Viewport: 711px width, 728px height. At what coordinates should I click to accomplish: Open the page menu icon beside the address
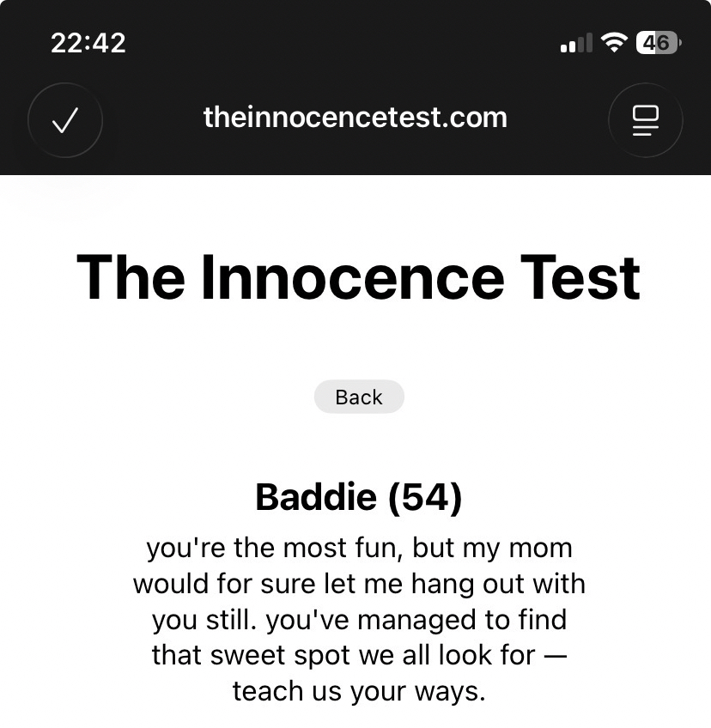(x=645, y=121)
